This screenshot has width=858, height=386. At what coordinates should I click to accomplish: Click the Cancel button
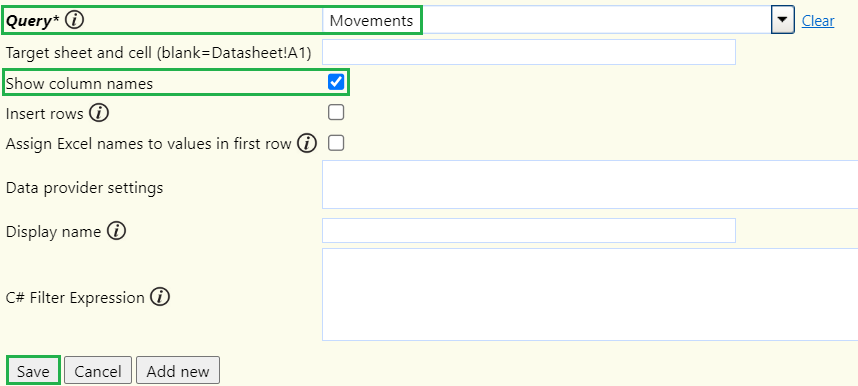coord(98,371)
